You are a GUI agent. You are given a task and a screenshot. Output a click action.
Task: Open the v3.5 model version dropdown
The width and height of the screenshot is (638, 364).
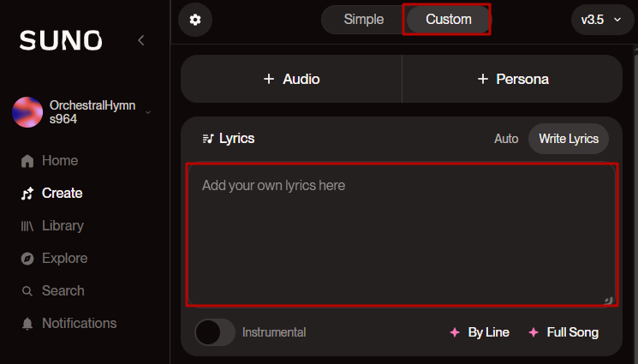pos(601,20)
